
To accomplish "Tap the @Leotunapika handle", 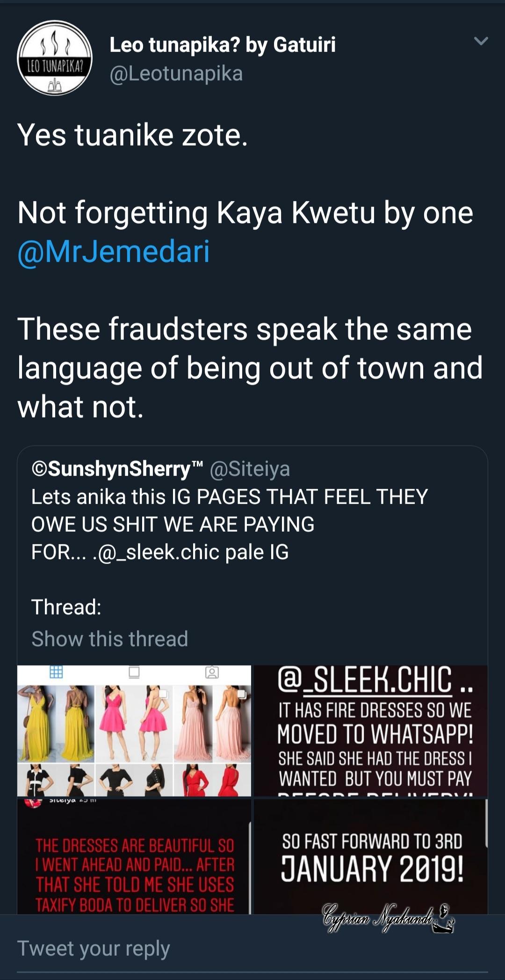I will [x=176, y=73].
